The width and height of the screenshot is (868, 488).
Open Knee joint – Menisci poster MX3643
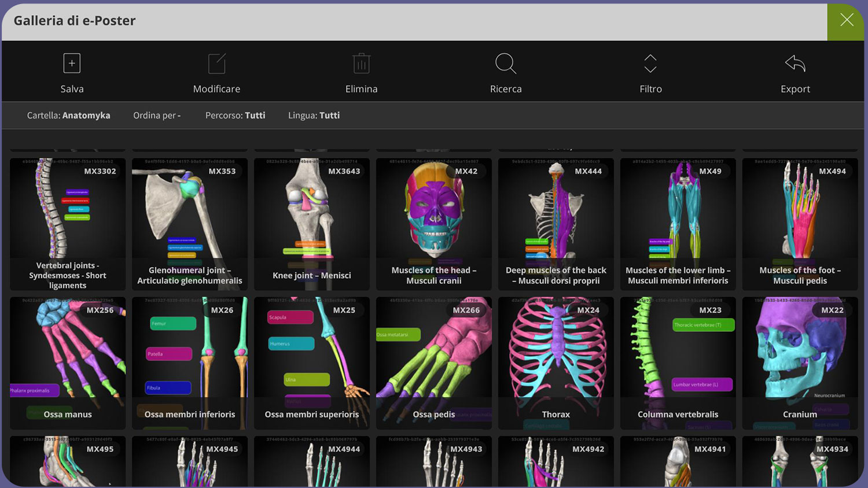(x=312, y=224)
